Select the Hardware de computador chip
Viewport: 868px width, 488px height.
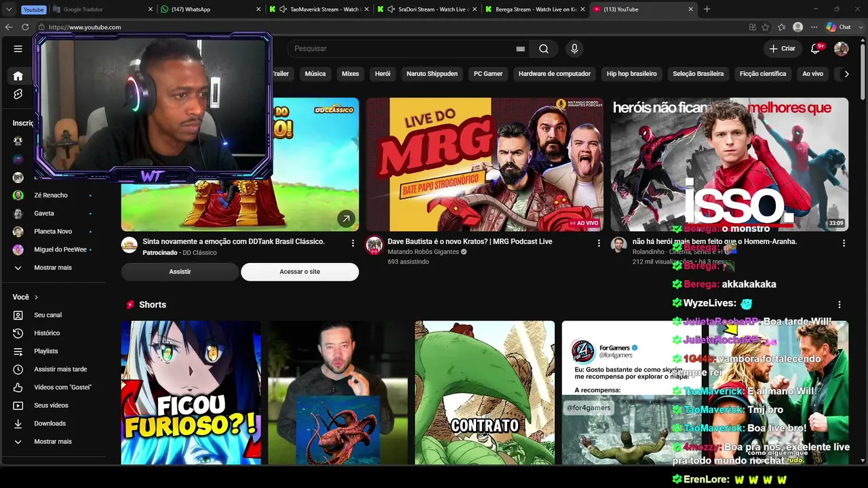click(555, 74)
